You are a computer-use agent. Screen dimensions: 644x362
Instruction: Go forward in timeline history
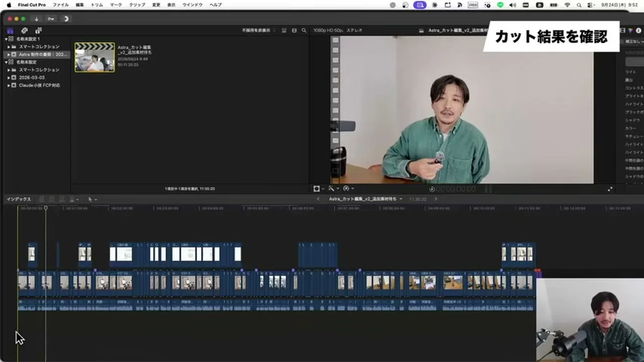pyautogui.click(x=436, y=199)
